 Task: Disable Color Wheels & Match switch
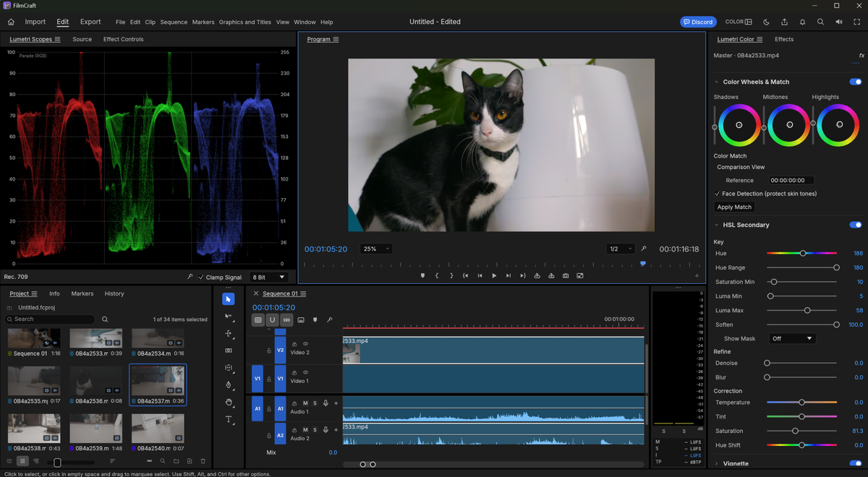(x=856, y=82)
